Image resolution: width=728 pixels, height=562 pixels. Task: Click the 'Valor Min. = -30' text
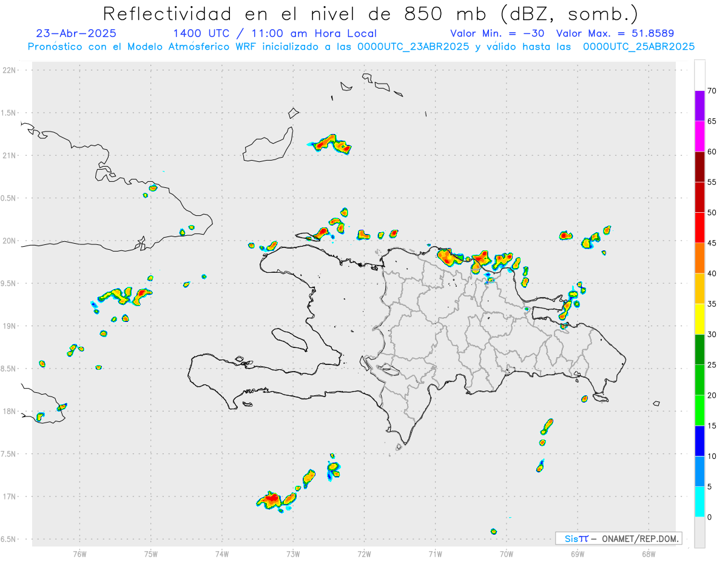coord(497,33)
